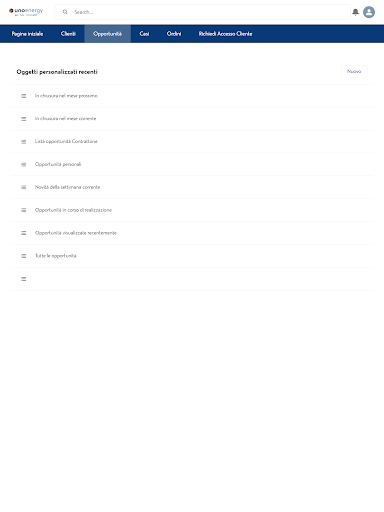The height and width of the screenshot is (512, 384).
Task: Open the notifications bell icon
Action: point(355,12)
